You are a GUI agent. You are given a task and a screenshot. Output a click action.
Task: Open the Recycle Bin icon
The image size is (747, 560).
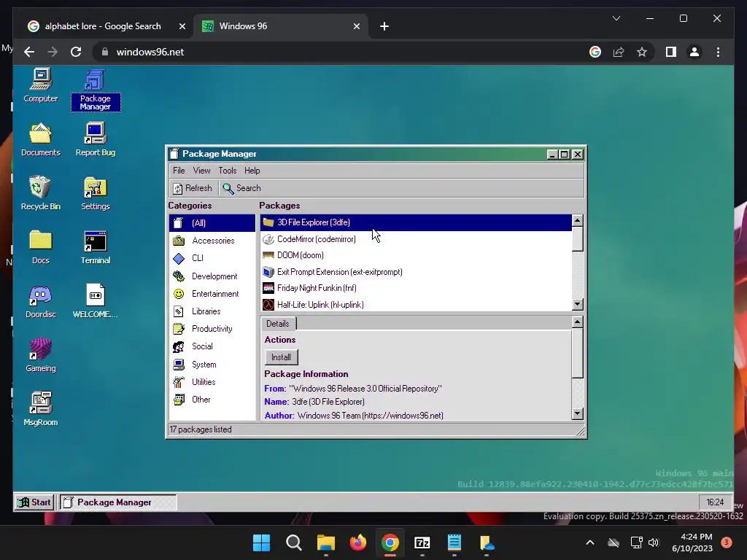click(41, 193)
